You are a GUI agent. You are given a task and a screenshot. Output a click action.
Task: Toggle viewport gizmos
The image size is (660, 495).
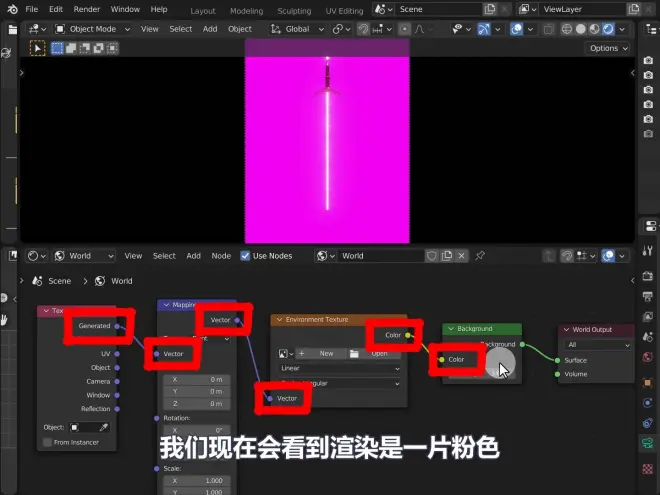coord(484,29)
